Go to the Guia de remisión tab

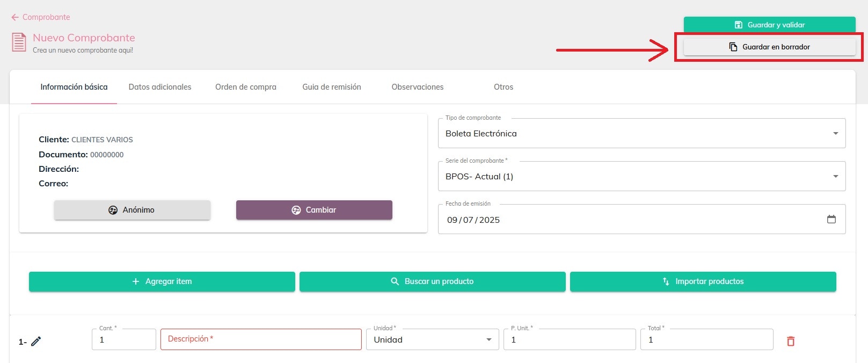pyautogui.click(x=332, y=87)
